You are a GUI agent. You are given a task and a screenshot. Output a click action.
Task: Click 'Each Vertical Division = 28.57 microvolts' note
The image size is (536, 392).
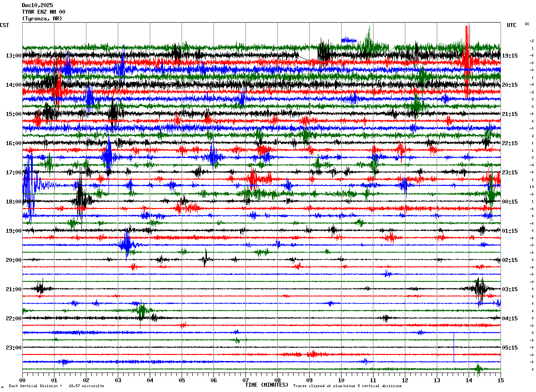[x=56, y=386]
